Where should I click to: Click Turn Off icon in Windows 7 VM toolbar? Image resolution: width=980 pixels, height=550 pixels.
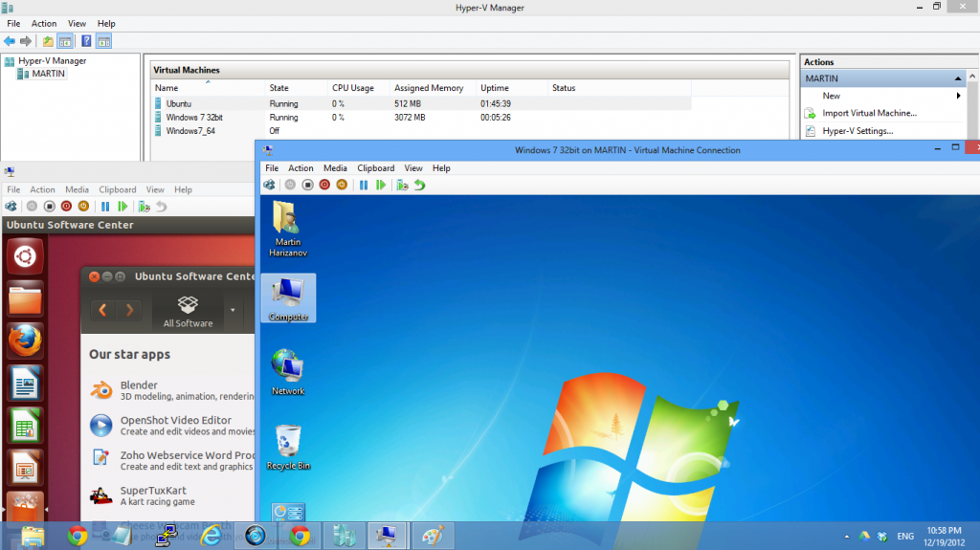307,185
